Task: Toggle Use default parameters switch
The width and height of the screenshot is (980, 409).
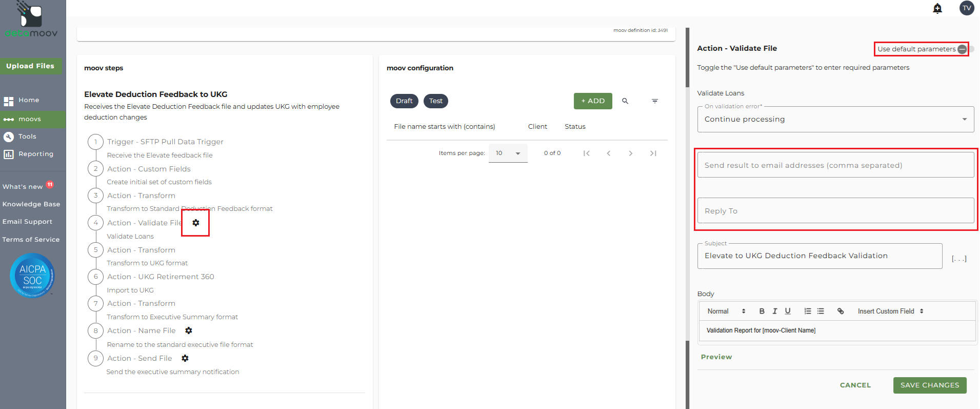Action: coord(966,49)
